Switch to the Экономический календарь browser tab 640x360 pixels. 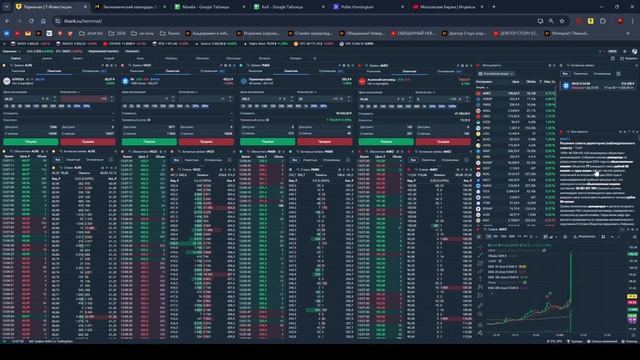[x=129, y=7]
